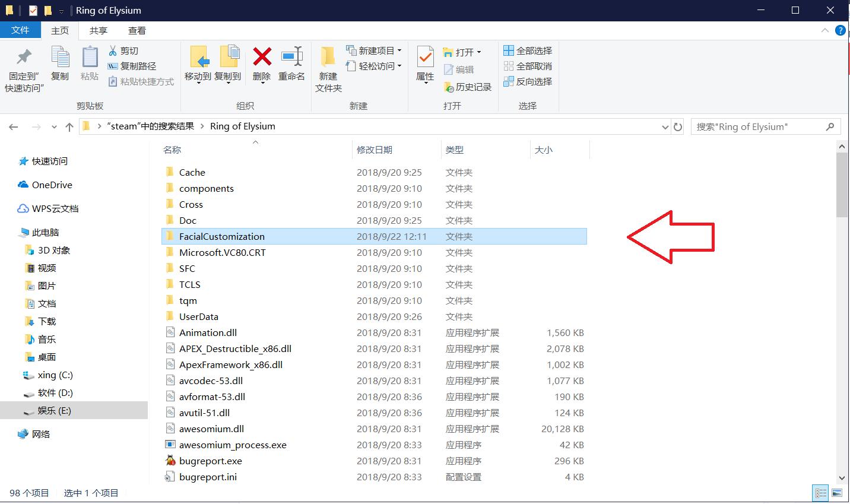
Task: Open the help question mark icon
Action: (840, 30)
